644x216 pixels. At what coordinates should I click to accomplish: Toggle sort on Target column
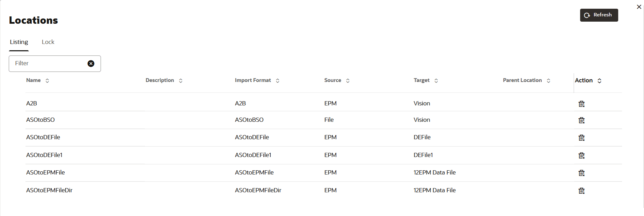pyautogui.click(x=436, y=81)
